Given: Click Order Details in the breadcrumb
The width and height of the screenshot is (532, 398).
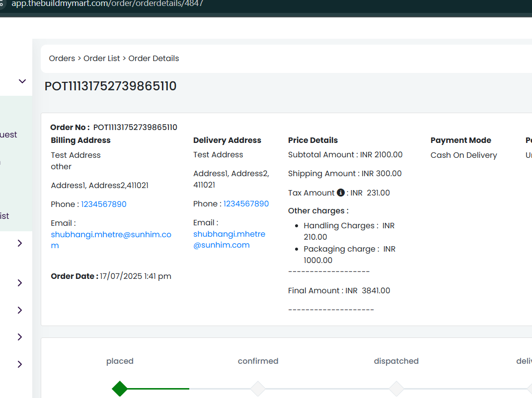Looking at the screenshot, I should [x=153, y=58].
